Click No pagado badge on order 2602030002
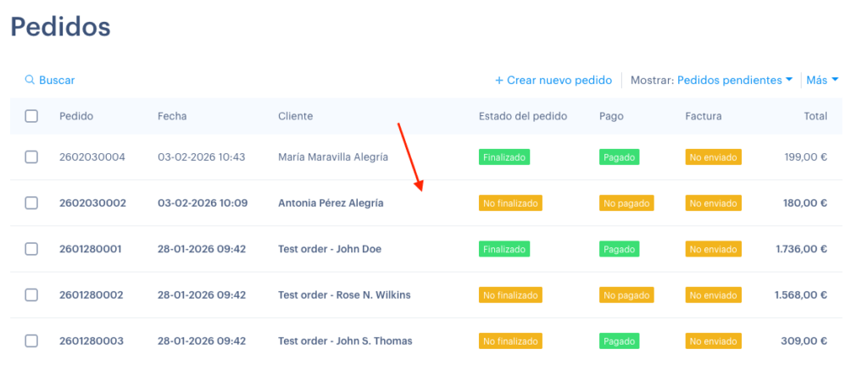 coord(626,203)
